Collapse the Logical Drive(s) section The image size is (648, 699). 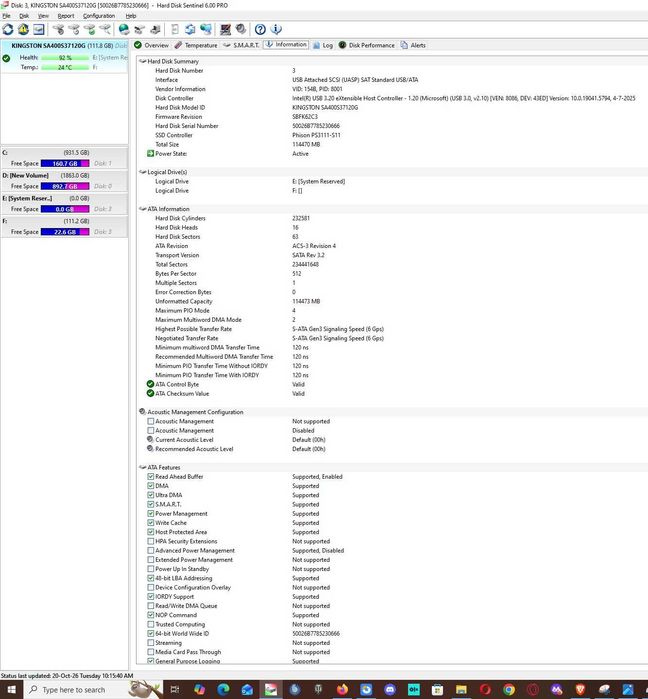coord(143,172)
